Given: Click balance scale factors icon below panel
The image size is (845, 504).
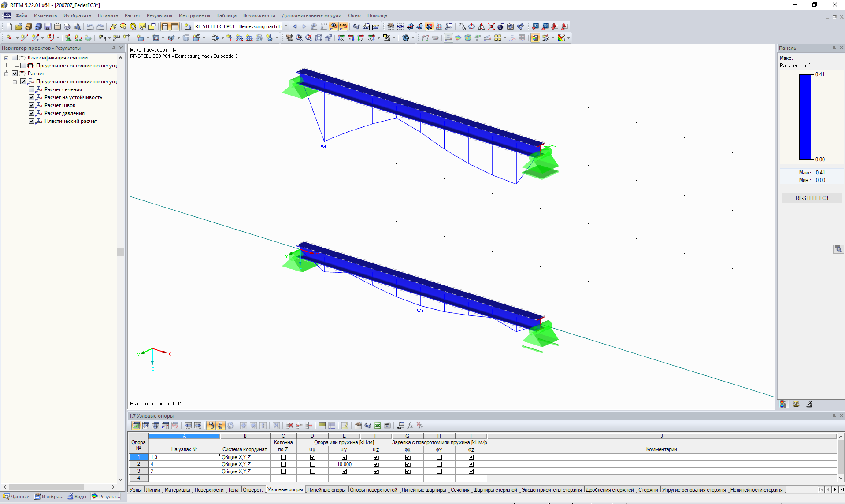Looking at the screenshot, I should 796,404.
